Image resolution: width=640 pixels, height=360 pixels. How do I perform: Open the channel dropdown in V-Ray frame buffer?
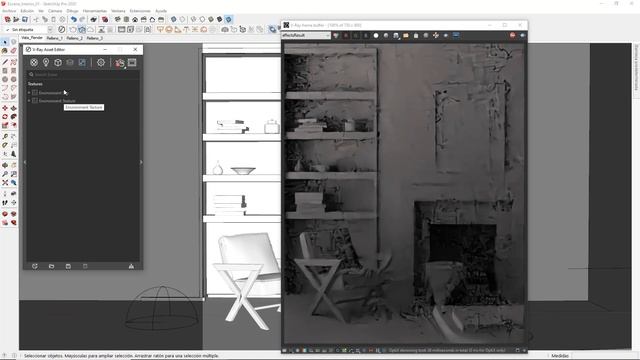(x=306, y=36)
